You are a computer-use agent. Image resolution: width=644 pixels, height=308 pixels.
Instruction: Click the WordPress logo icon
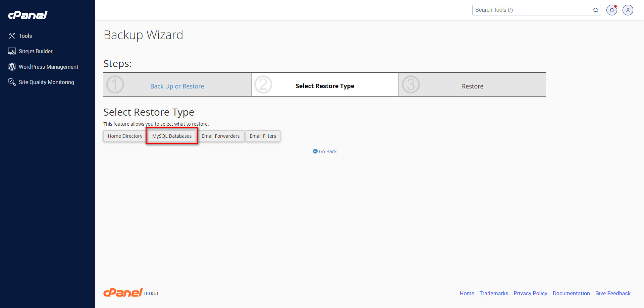12,67
